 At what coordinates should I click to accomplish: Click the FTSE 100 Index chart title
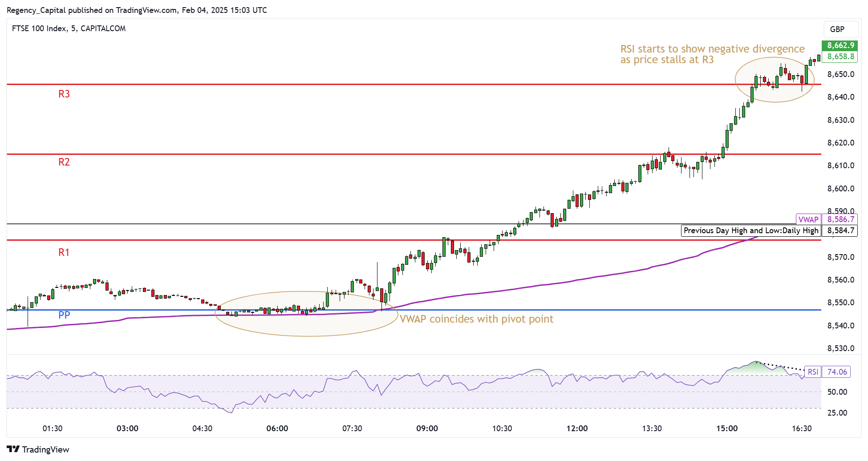click(69, 28)
